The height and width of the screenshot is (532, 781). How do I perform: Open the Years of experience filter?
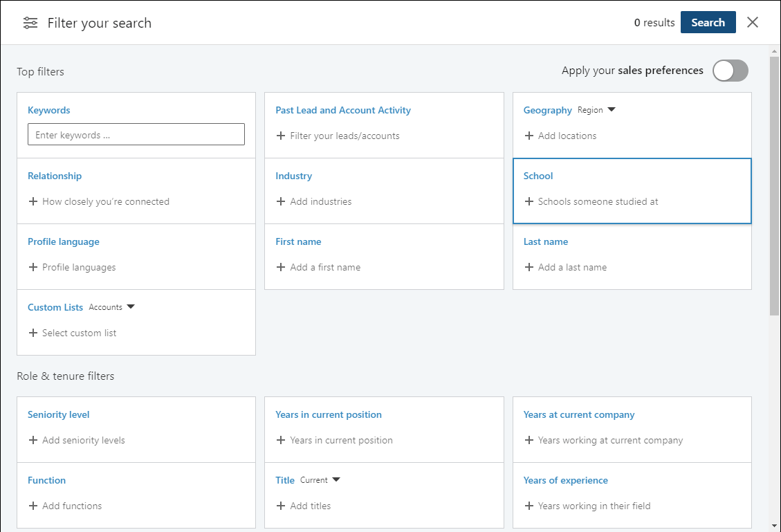coord(565,480)
